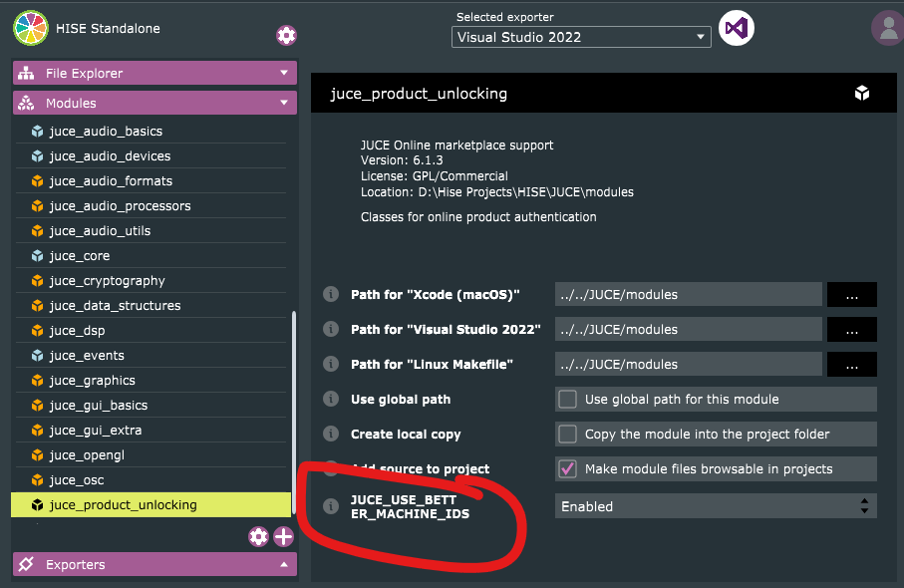Click the module Location path text

click(x=497, y=192)
